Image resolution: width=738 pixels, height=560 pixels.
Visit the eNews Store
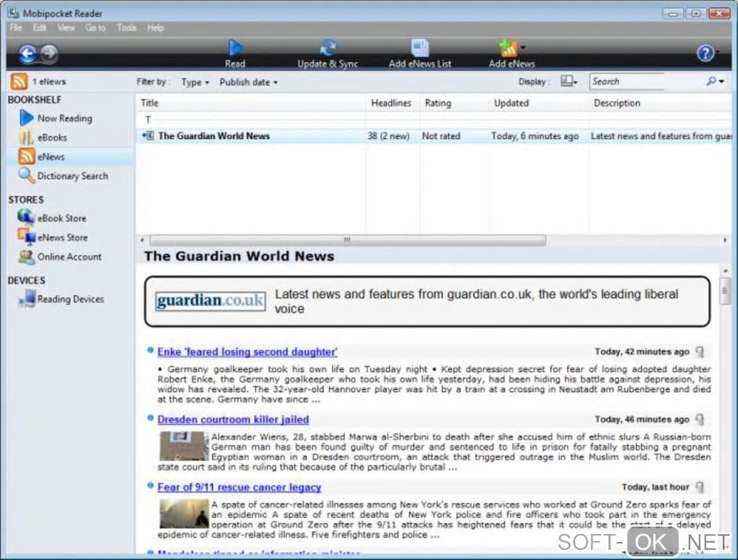(x=53, y=237)
